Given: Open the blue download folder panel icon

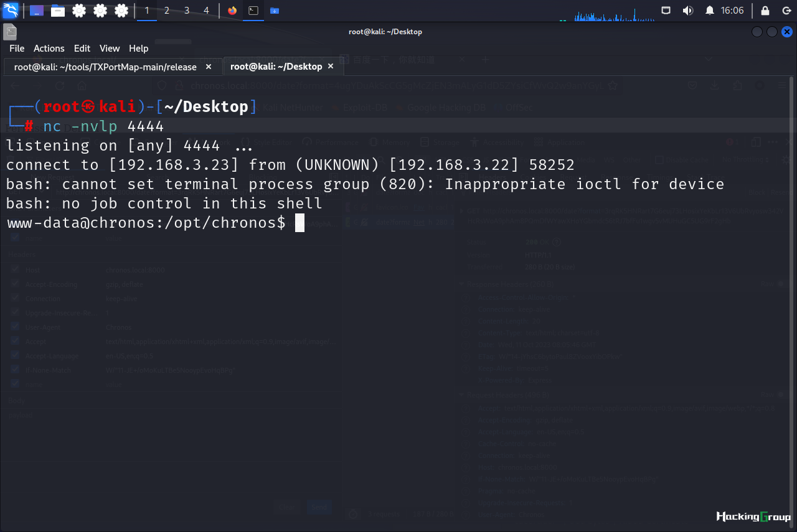Looking at the screenshot, I should tap(275, 11).
